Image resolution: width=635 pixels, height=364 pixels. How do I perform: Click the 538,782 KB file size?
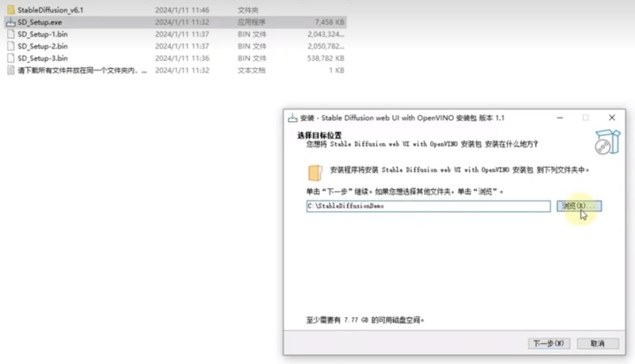[x=326, y=58]
